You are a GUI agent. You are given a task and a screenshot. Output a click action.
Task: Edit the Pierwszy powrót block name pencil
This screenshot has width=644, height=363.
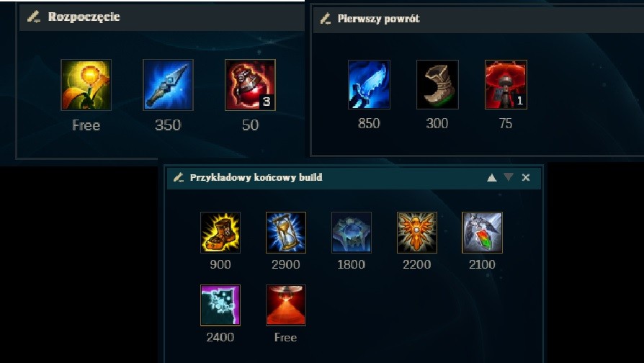(326, 19)
